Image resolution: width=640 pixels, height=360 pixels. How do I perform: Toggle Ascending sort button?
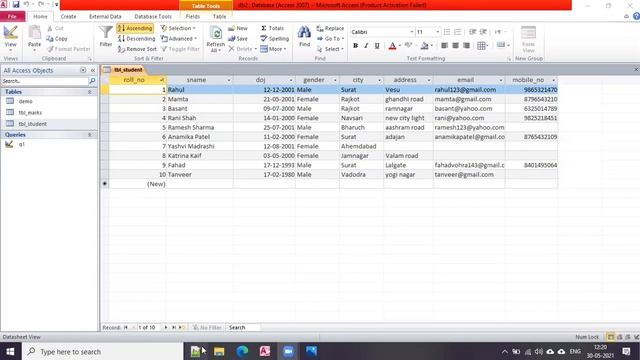point(135,28)
